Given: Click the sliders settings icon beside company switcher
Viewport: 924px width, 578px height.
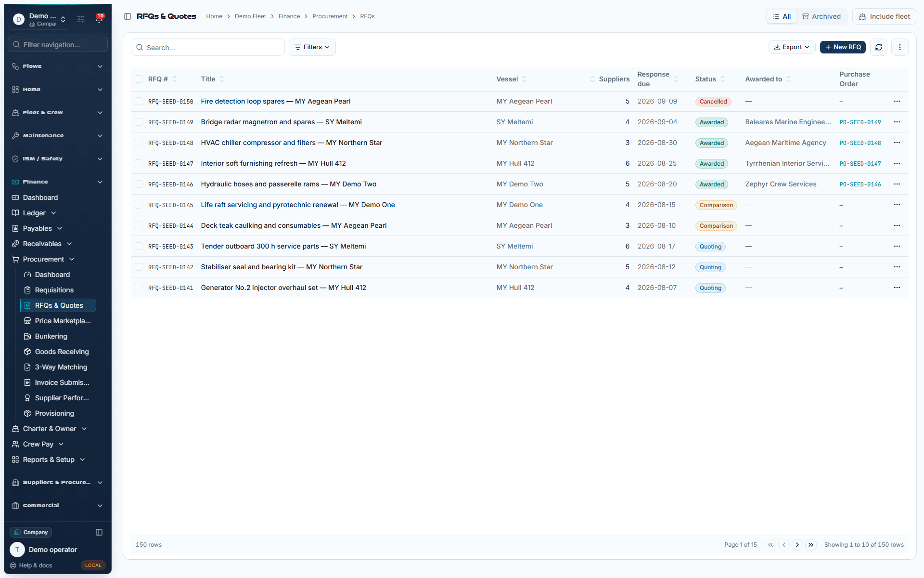Looking at the screenshot, I should pyautogui.click(x=81, y=19).
